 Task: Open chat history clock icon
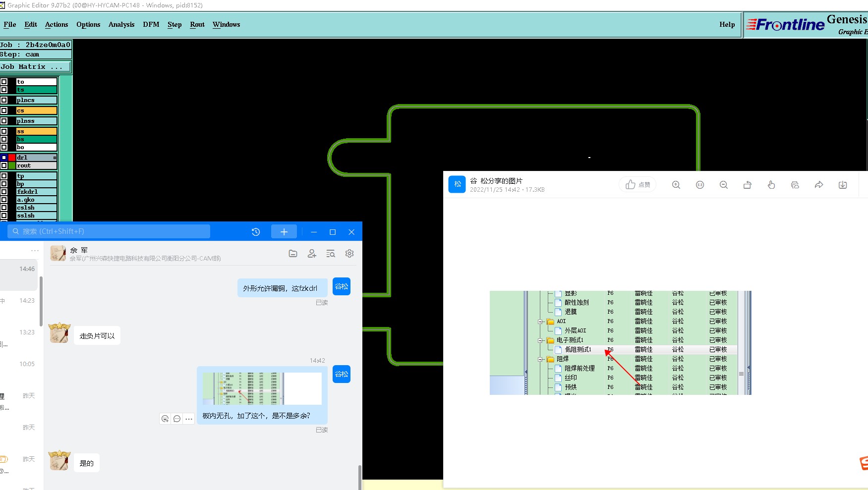tap(256, 232)
